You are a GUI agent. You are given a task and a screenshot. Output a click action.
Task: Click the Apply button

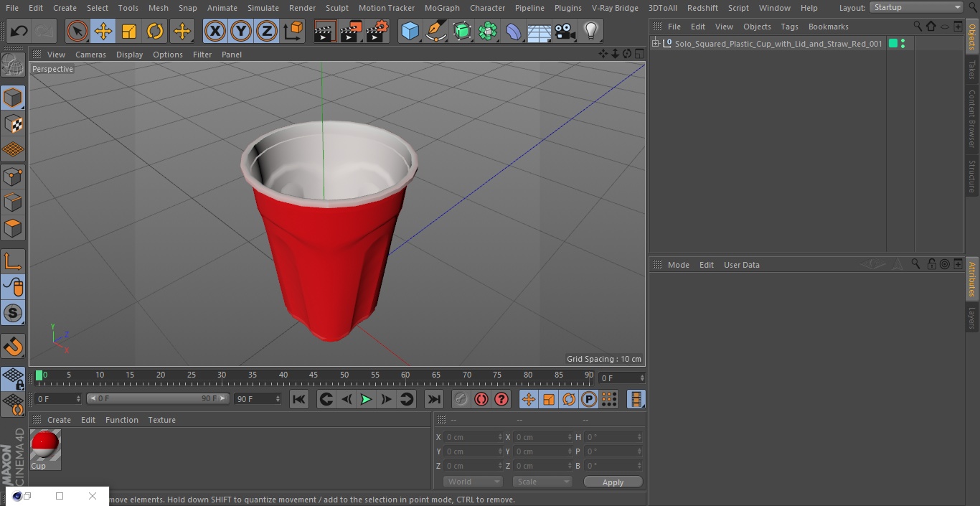tap(613, 482)
